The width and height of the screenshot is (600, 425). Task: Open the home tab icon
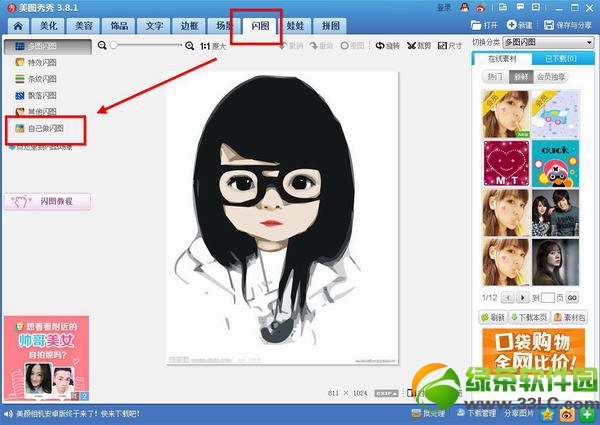(18, 26)
